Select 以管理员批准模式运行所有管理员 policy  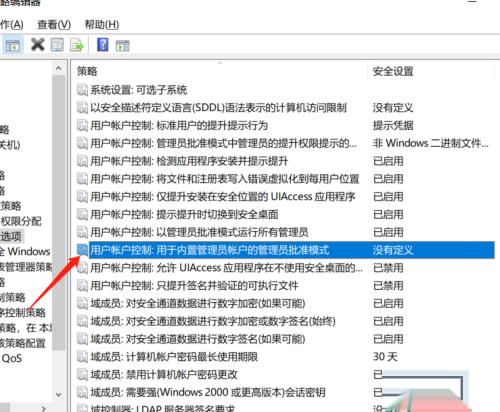click(x=199, y=232)
